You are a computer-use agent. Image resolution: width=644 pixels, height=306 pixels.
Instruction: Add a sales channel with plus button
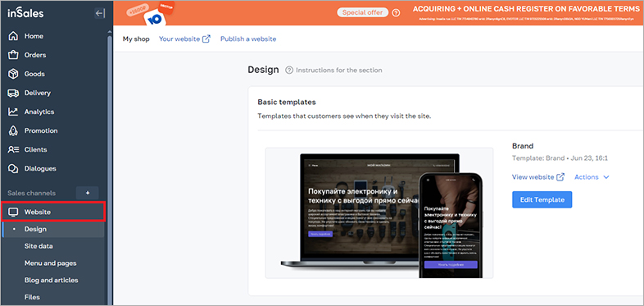click(x=88, y=193)
